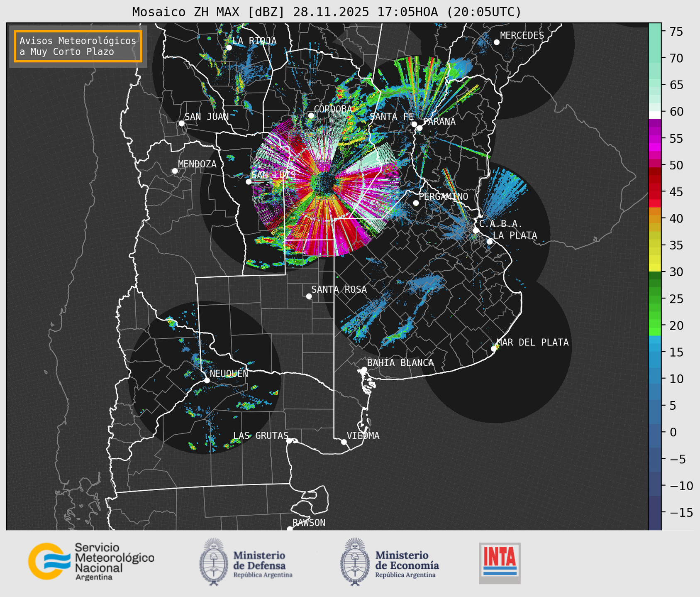
Task: Click the CÓRDOBA city label
Action: 333,109
